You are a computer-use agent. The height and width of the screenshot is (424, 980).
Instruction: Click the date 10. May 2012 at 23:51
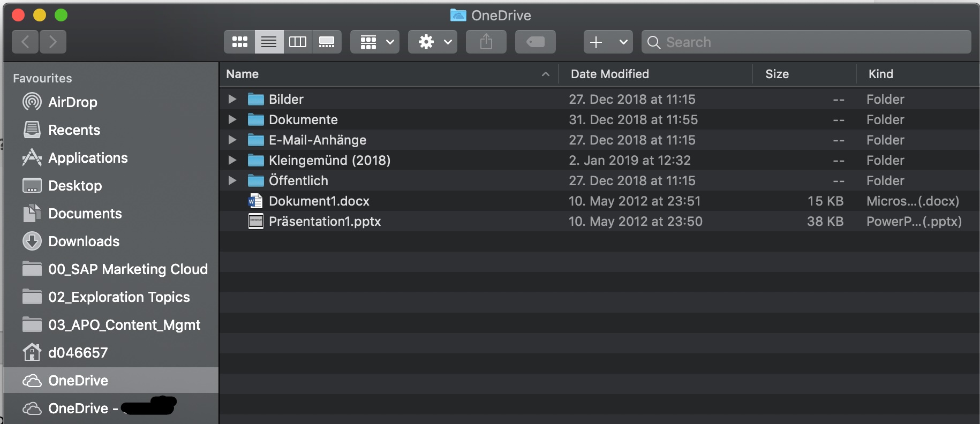click(635, 201)
